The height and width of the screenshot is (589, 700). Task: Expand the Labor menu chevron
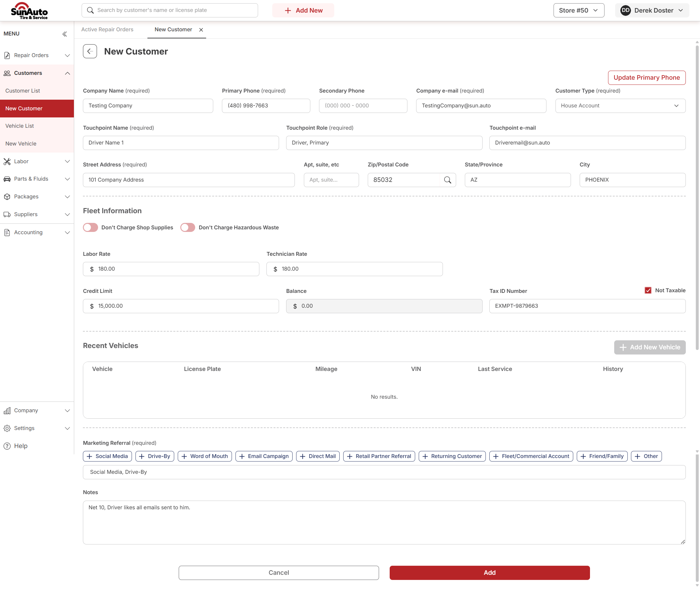tap(67, 162)
